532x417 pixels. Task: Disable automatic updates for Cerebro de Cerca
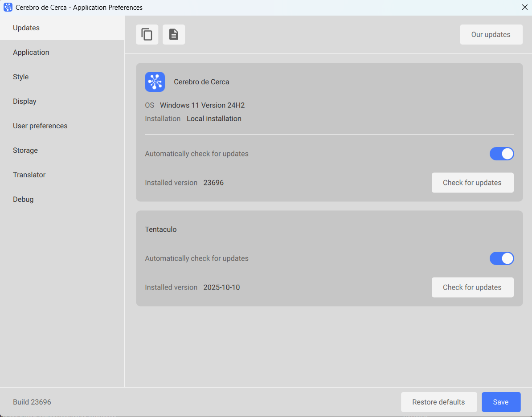502,154
